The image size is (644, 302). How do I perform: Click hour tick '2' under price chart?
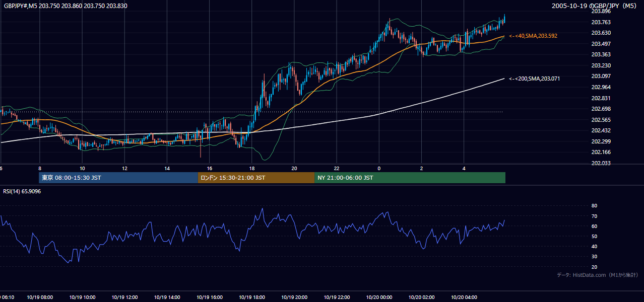tap(421, 169)
